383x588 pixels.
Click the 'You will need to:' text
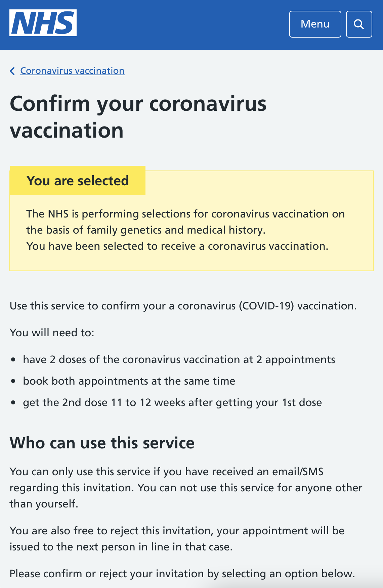coord(52,333)
